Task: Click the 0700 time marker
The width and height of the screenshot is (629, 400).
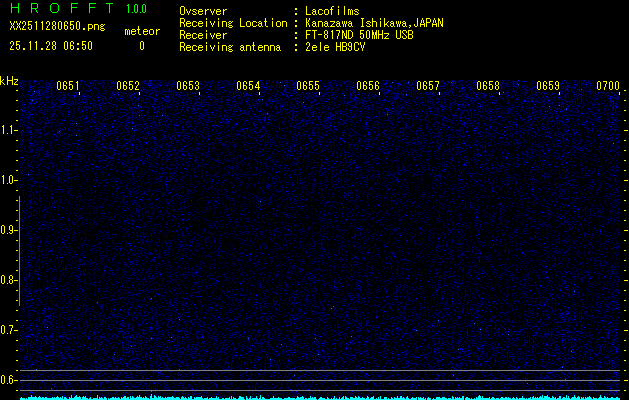Action: point(608,86)
